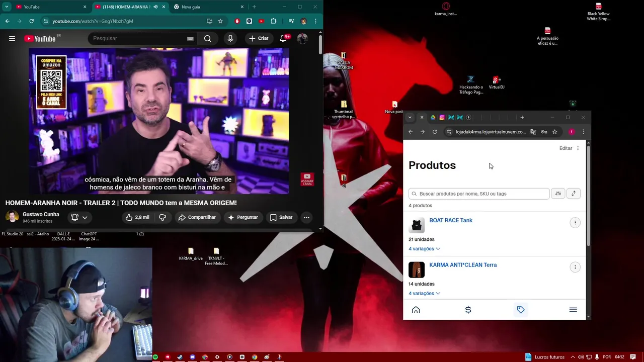Focus Buscar produtos search field
The width and height of the screenshot is (644, 362).
[479, 194]
